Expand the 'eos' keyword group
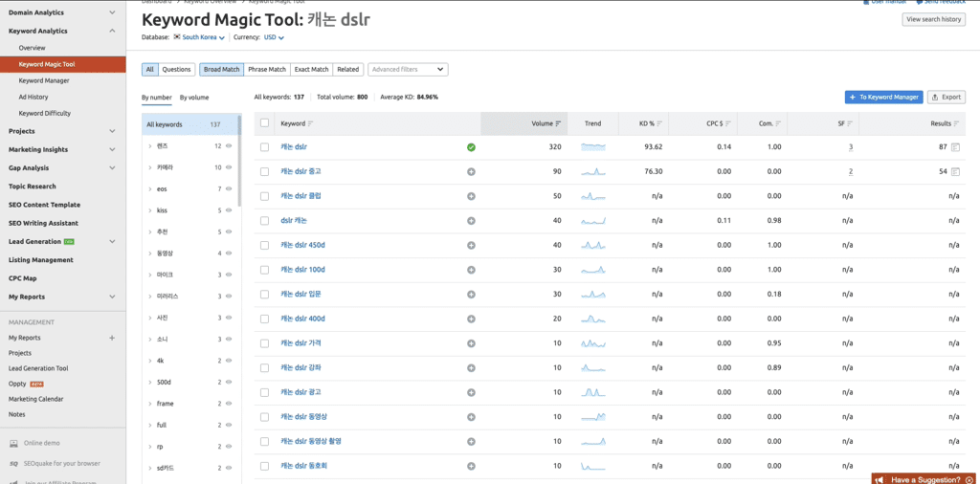980x484 pixels. [x=150, y=188]
